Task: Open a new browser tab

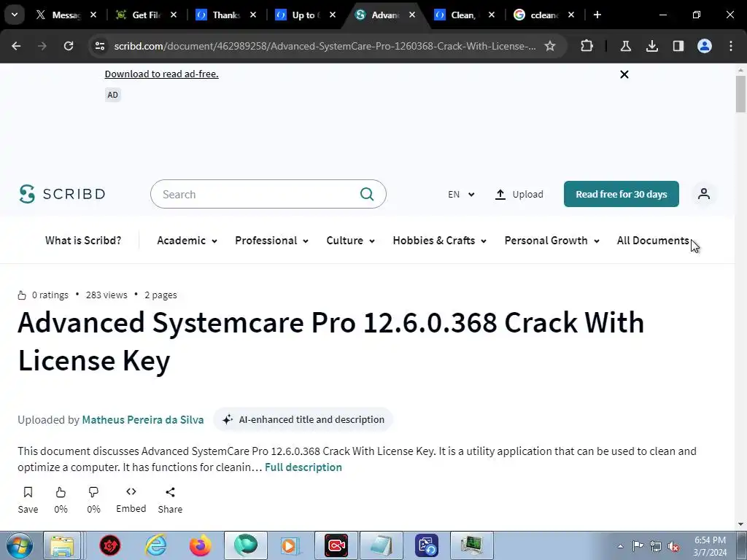Action: click(x=597, y=15)
